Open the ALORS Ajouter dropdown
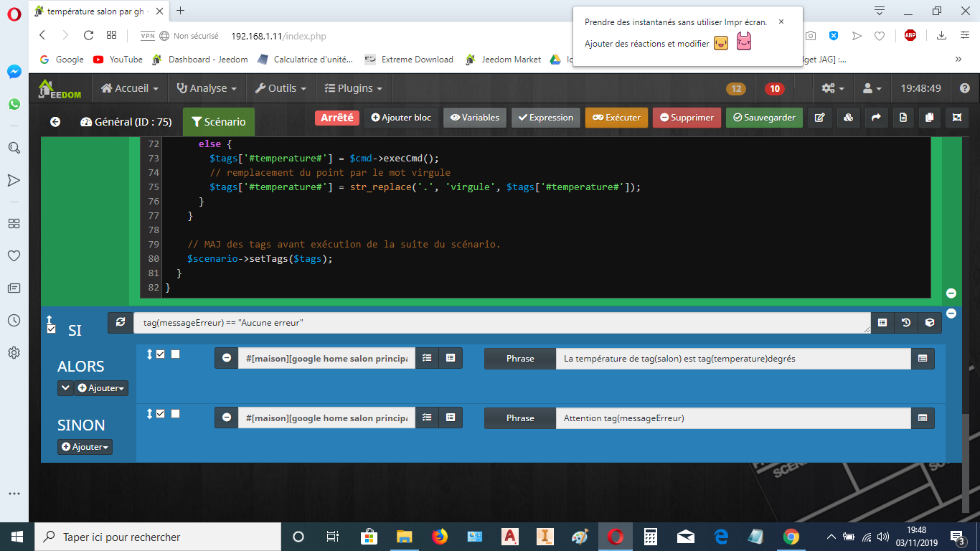 pos(101,388)
